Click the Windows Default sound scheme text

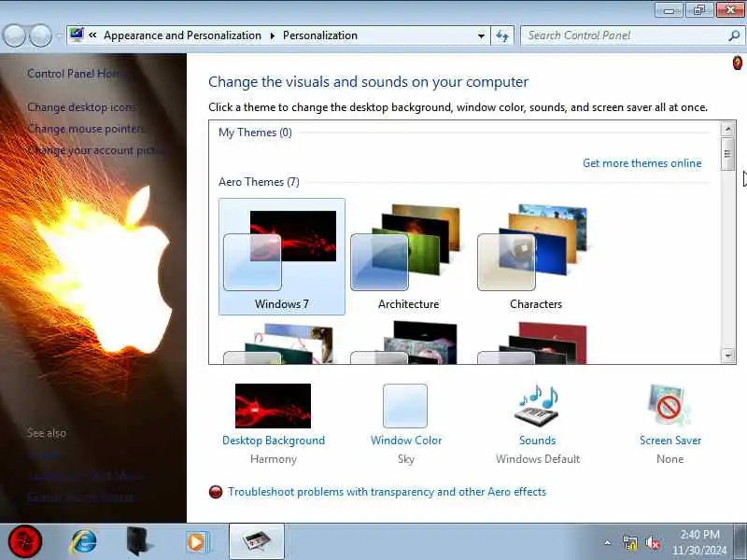(x=538, y=459)
